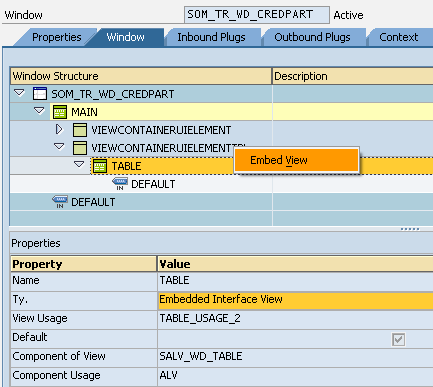Open the Outbound Plugs tab
This screenshot has height=387, width=433.
tap(312, 37)
